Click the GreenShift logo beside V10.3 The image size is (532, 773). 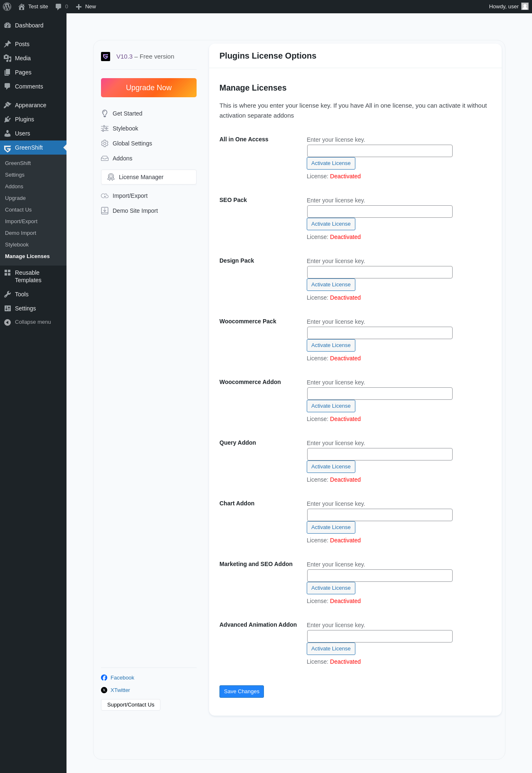(106, 57)
